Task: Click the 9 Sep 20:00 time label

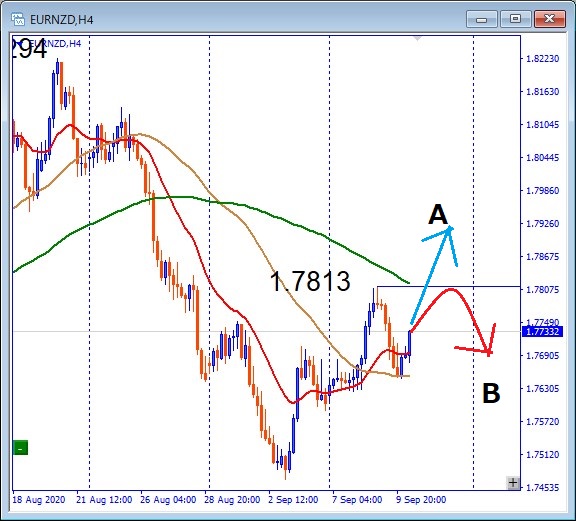Action: click(x=421, y=500)
